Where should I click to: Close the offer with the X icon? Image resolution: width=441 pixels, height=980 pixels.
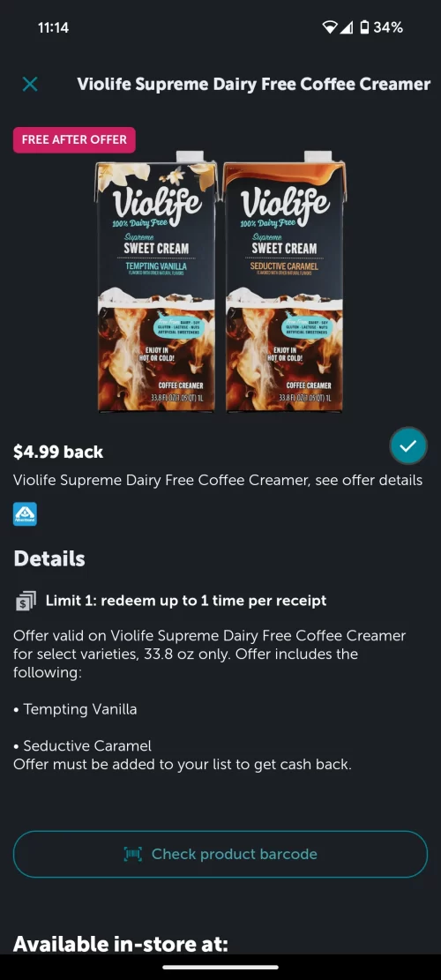point(29,84)
